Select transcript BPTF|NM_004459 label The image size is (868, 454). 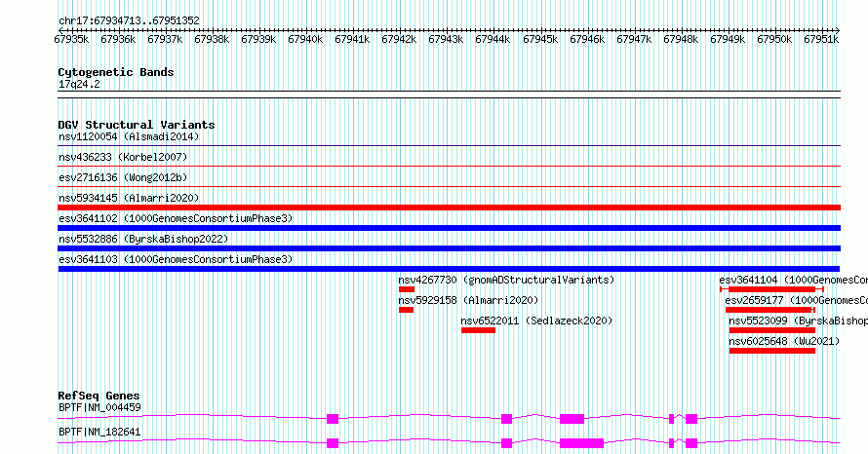99,407
